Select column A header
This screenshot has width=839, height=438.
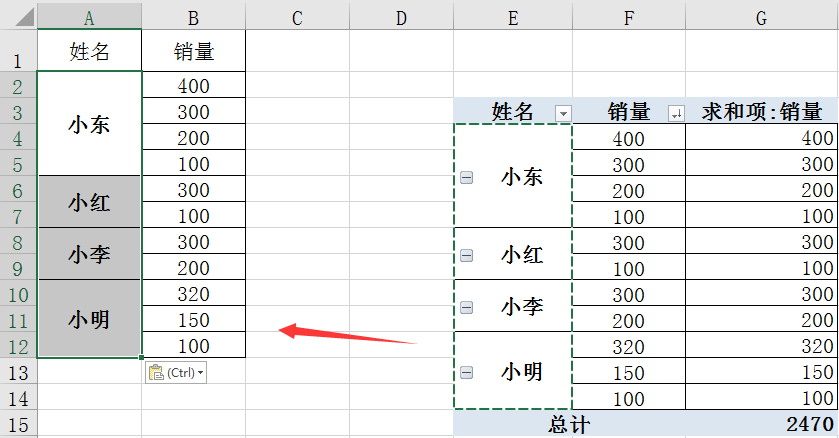[x=89, y=18]
